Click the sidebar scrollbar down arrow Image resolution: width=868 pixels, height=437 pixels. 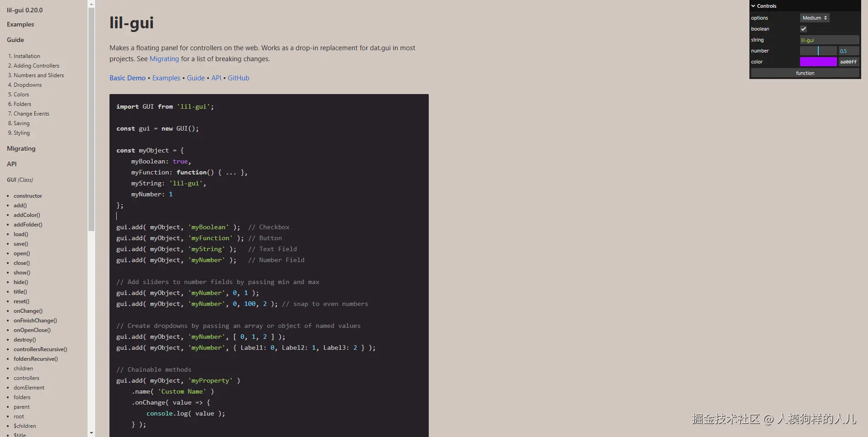click(x=91, y=433)
